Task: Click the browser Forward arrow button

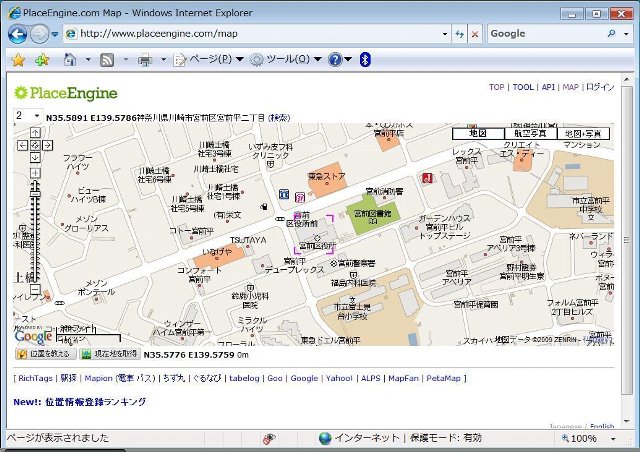Action: [x=39, y=34]
